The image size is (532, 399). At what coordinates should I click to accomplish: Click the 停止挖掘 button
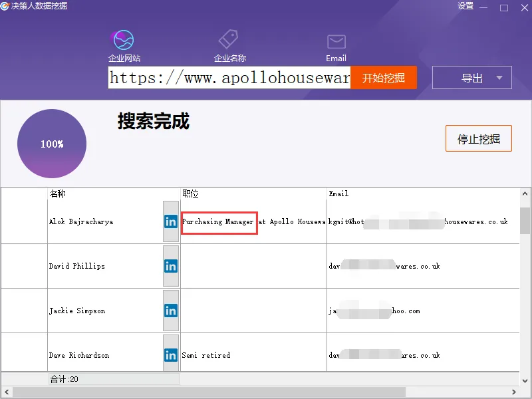(x=478, y=138)
